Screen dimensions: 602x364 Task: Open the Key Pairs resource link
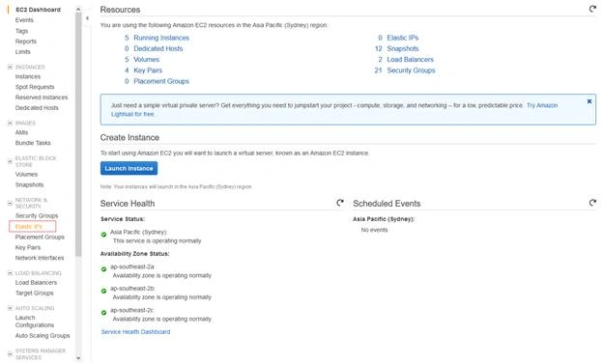tap(148, 70)
